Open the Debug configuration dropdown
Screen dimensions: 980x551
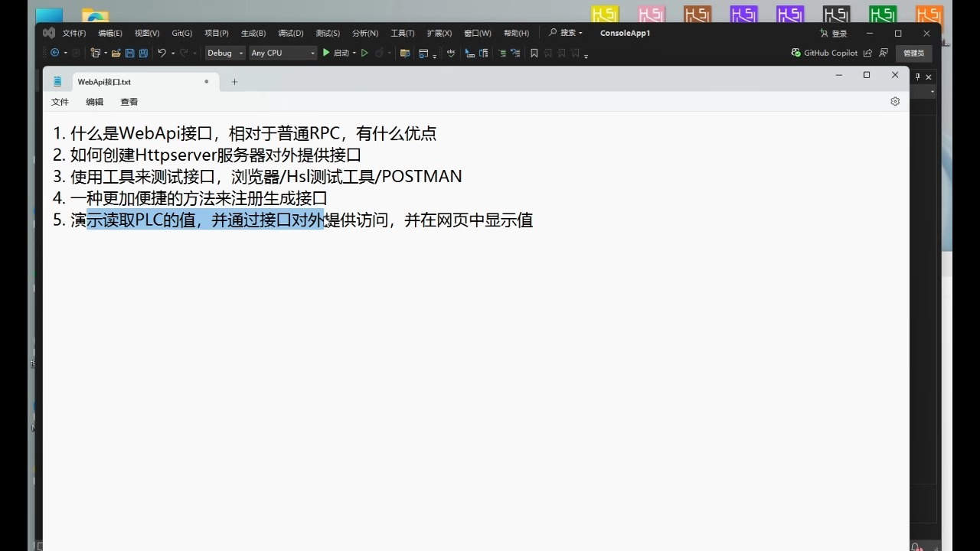coord(224,53)
